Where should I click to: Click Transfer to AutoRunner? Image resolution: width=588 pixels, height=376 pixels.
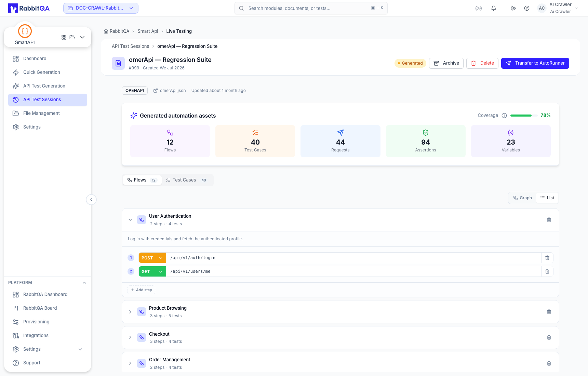(x=535, y=63)
